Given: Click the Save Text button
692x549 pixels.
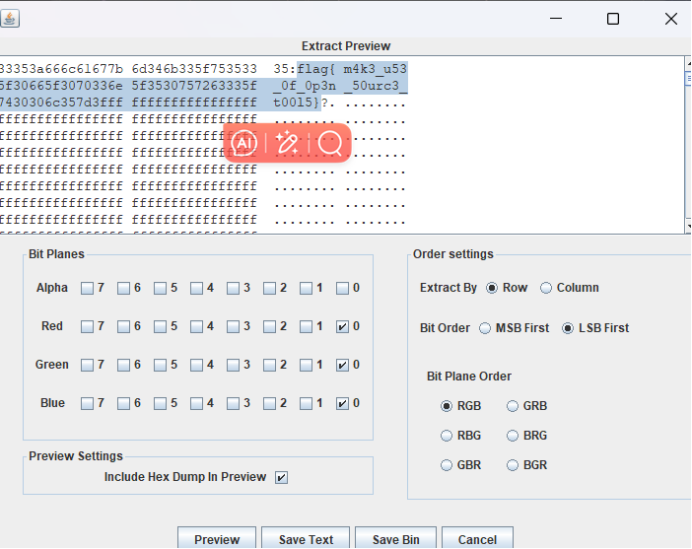Looking at the screenshot, I should click(x=305, y=538).
